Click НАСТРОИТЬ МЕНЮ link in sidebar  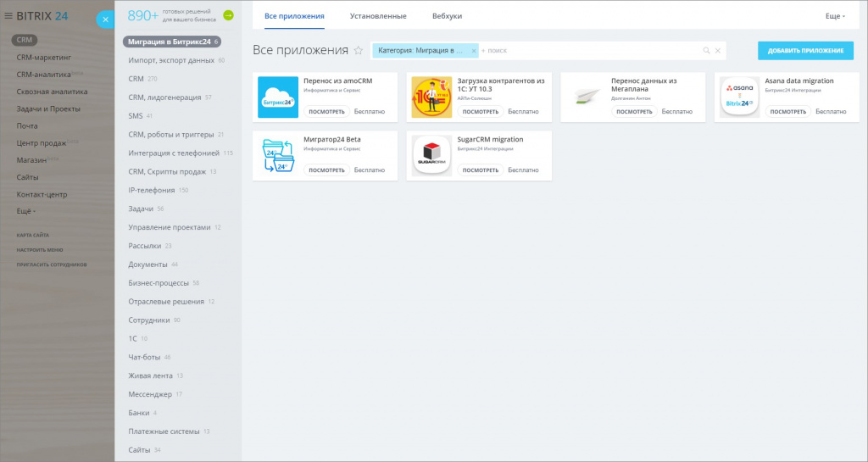pos(39,249)
